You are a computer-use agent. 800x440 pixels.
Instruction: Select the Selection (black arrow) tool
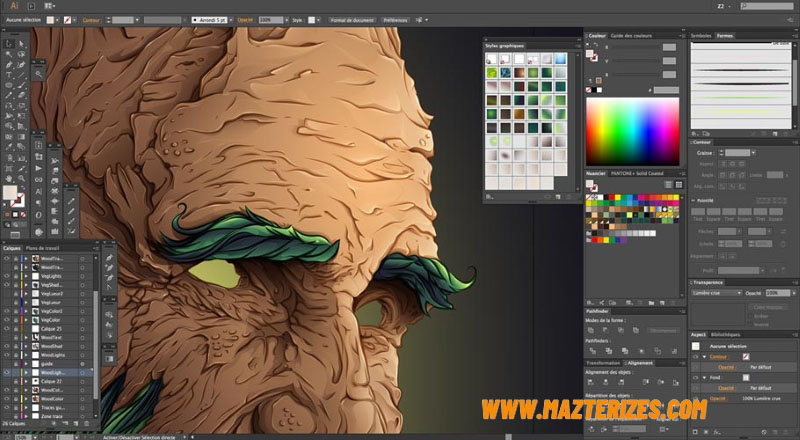pyautogui.click(x=9, y=44)
